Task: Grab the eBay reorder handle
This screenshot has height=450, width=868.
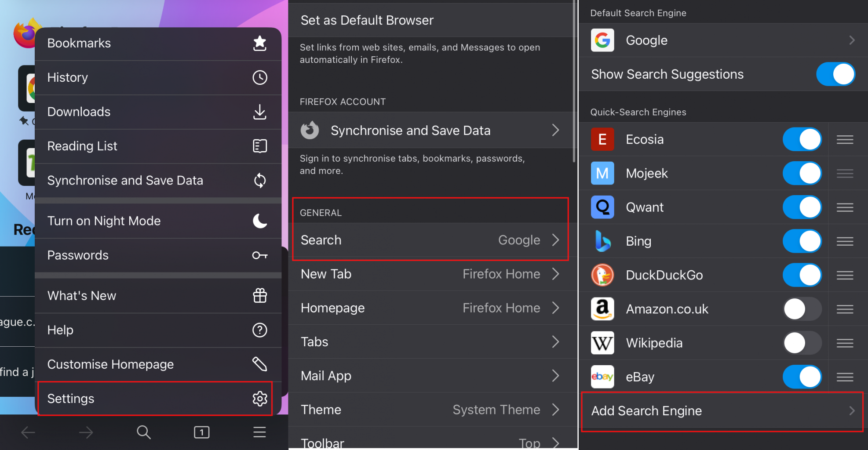Action: tap(845, 377)
